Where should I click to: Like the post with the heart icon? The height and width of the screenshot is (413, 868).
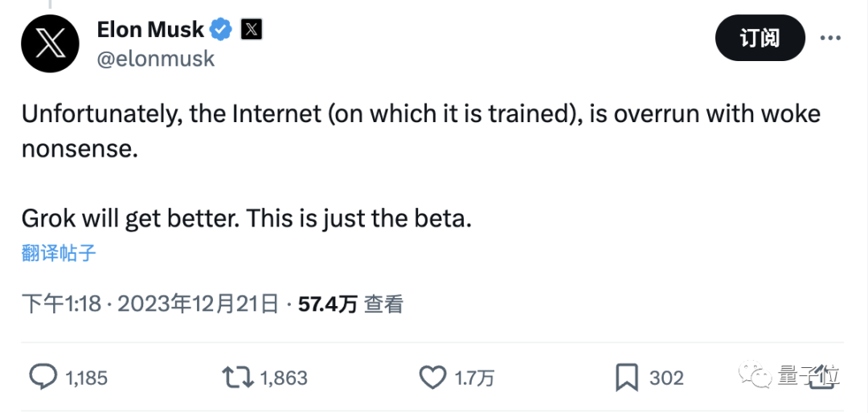[433, 377]
